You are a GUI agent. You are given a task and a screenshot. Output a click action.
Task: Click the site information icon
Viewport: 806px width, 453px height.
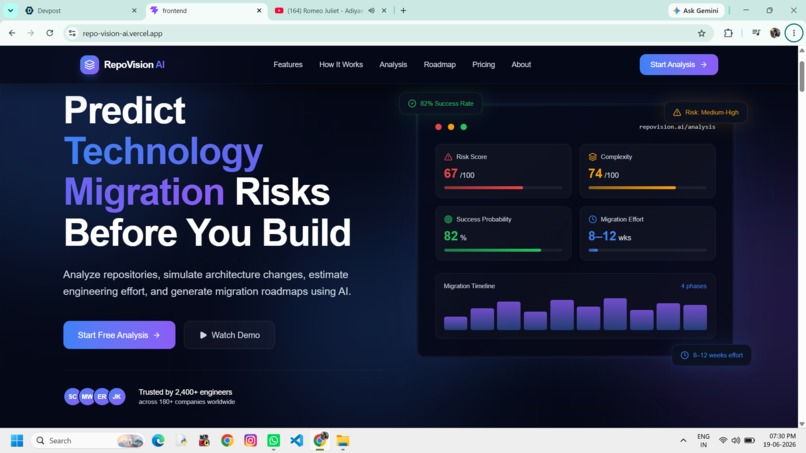[72, 33]
